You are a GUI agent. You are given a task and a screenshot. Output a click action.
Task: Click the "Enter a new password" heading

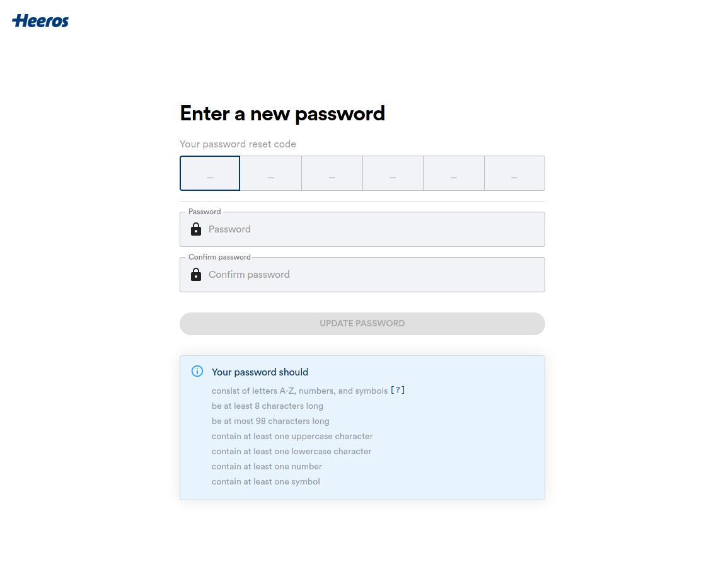click(282, 113)
